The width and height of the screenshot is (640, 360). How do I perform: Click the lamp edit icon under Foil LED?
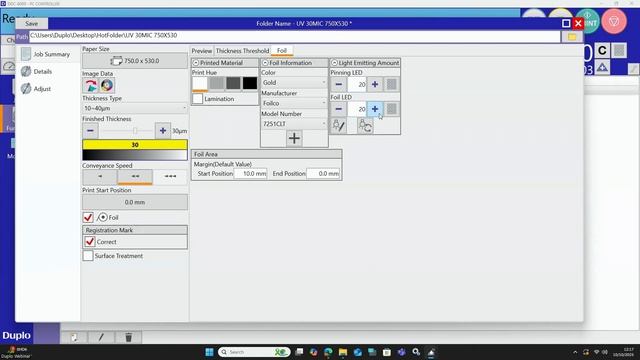pyautogui.click(x=339, y=126)
